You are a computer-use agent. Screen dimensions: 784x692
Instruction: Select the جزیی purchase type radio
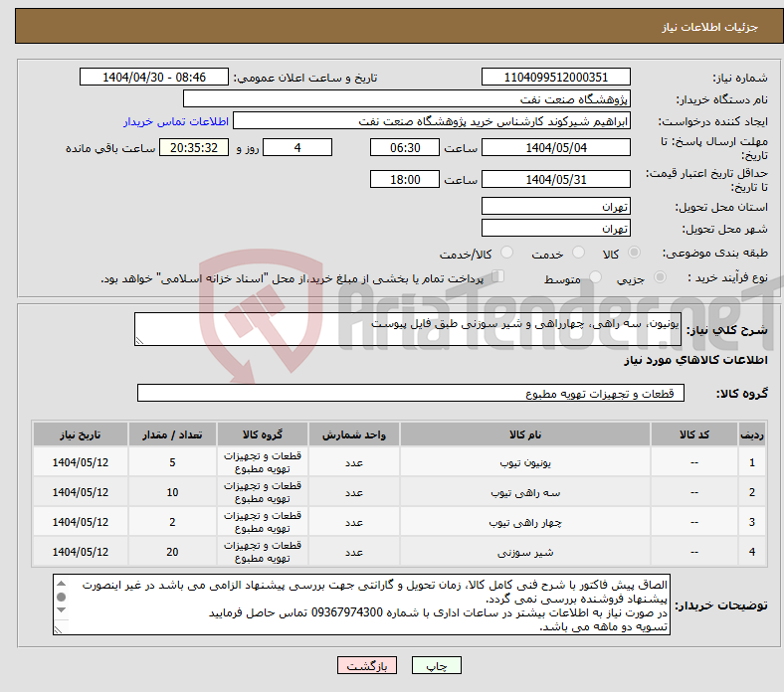coord(660,276)
